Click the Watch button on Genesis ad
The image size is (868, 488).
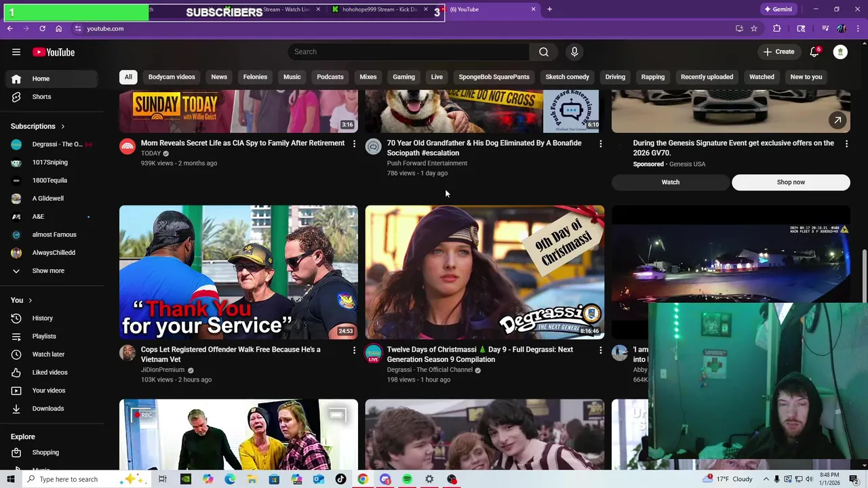pyautogui.click(x=671, y=182)
